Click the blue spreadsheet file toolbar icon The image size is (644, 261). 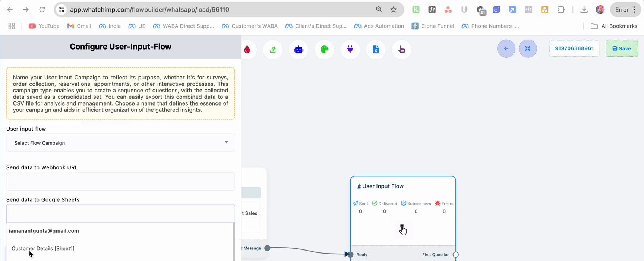point(376,50)
